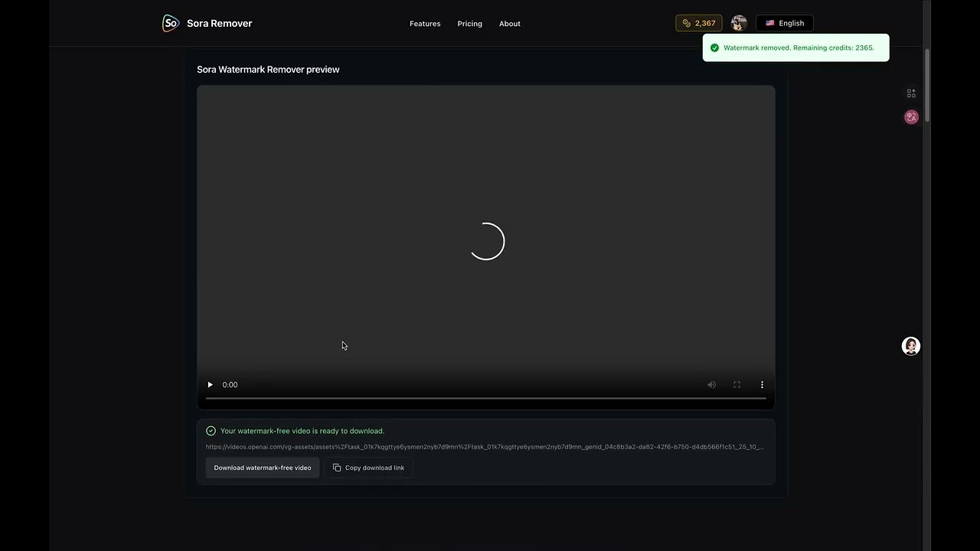The height and width of the screenshot is (551, 980).
Task: Click the 0:00 video timestamp
Action: [x=230, y=385]
